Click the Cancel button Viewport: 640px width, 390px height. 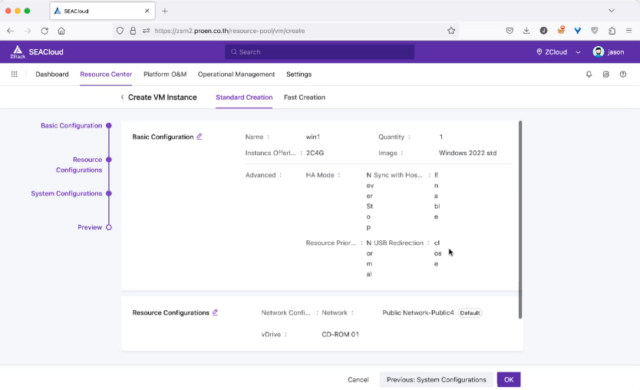click(x=358, y=379)
